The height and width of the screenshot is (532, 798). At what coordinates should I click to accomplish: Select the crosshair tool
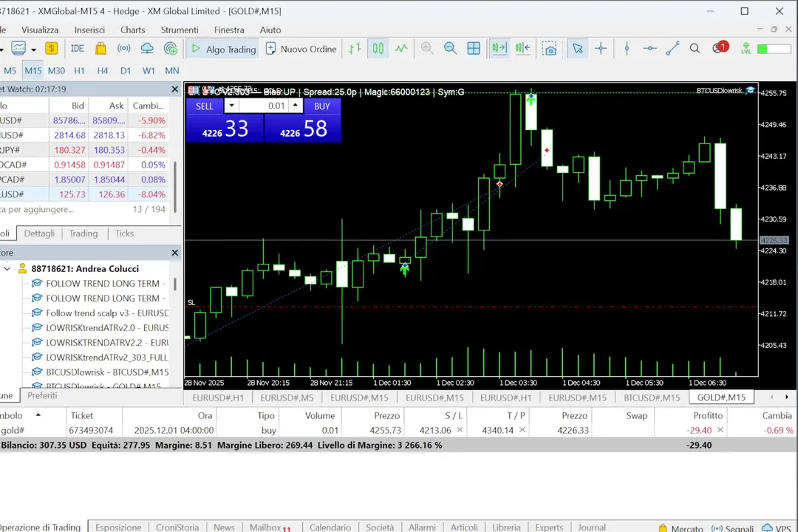click(x=601, y=49)
